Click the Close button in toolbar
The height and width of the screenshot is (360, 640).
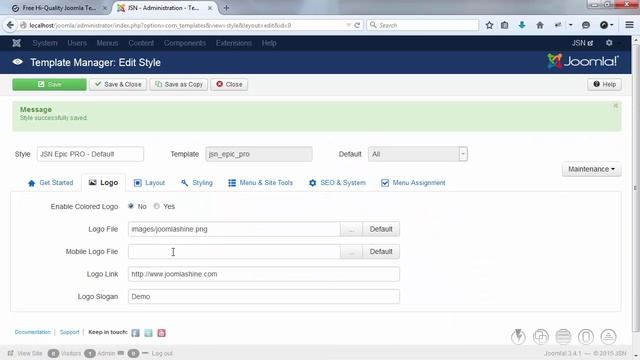[x=229, y=84]
